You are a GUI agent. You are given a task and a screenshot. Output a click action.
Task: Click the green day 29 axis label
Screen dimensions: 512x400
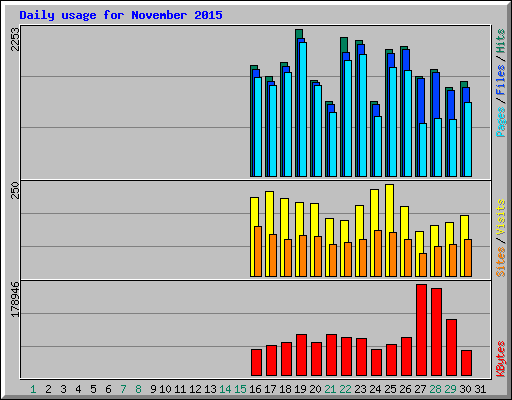pos(450,389)
